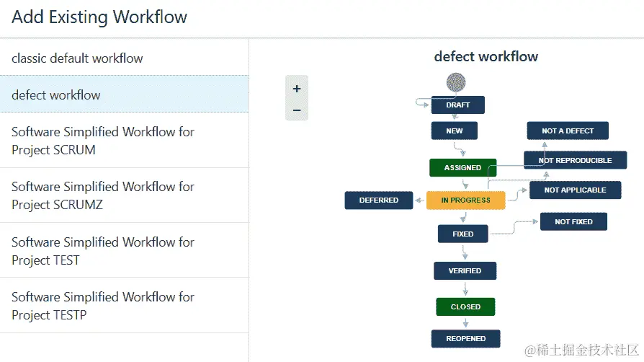Click the NOT FIXED status
Viewport: 644px width, 362px height.
573,221
